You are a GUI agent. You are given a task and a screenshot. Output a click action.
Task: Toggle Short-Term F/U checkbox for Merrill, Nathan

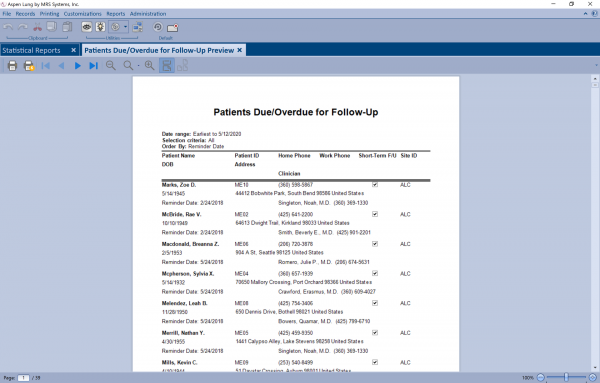[x=375, y=332]
